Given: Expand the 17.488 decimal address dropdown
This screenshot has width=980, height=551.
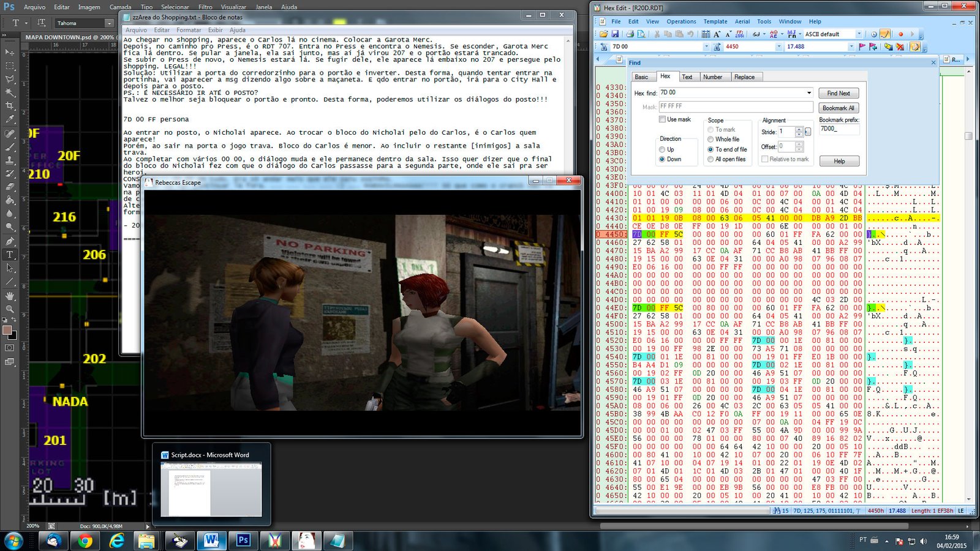Looking at the screenshot, I should [x=851, y=47].
